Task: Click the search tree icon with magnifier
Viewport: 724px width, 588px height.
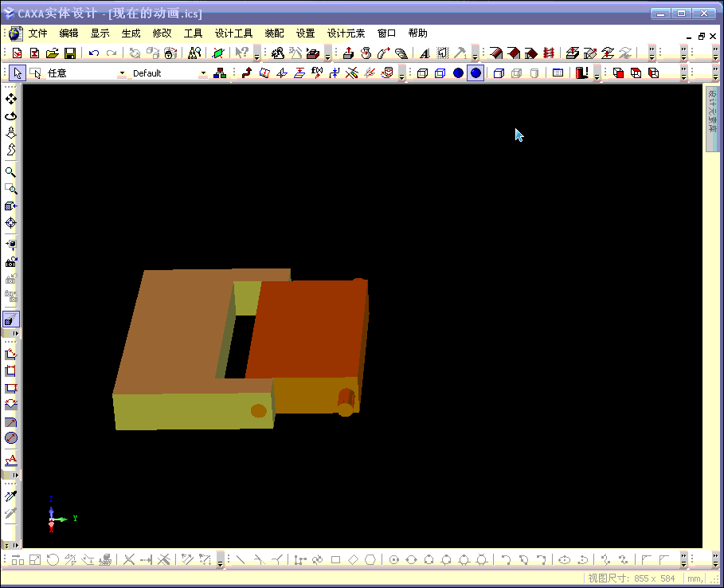Action: (x=194, y=53)
